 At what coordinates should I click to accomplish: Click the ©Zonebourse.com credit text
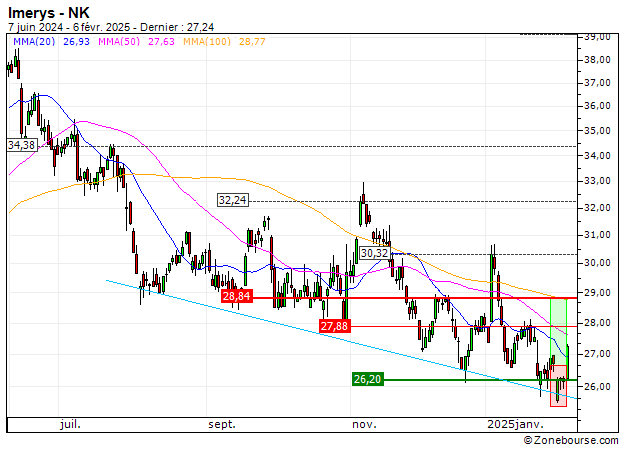571,440
